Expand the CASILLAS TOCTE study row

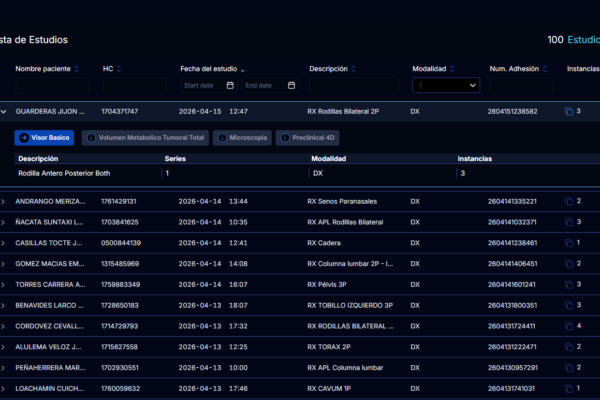coord(4,243)
